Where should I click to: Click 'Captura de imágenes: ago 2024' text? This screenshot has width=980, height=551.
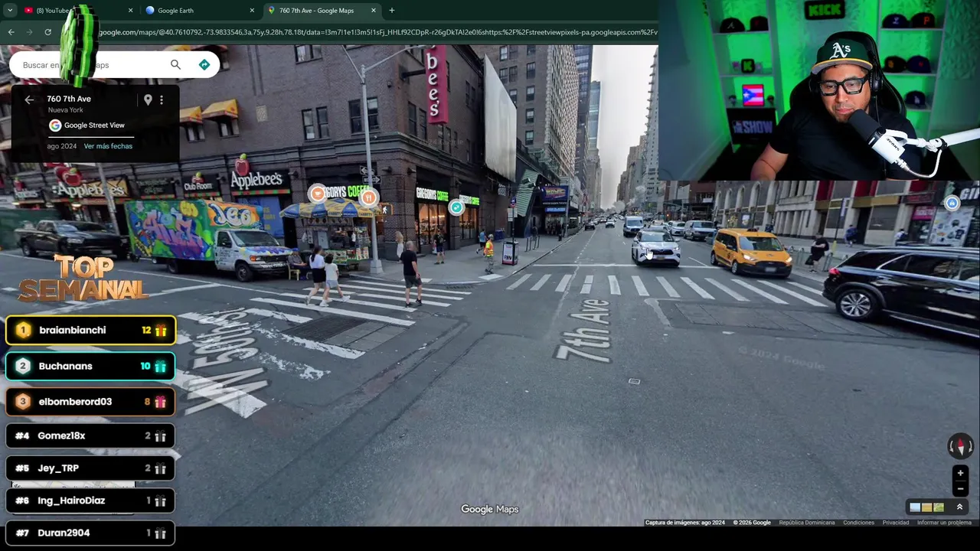(x=684, y=523)
